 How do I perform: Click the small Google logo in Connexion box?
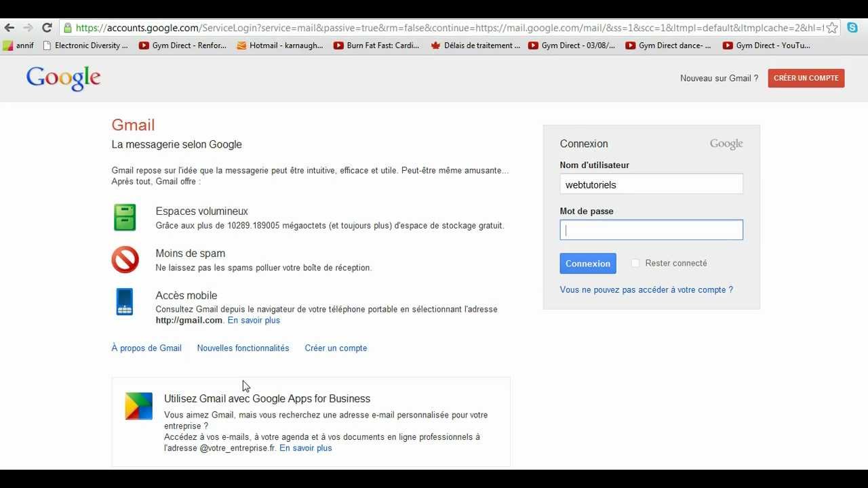tap(726, 144)
